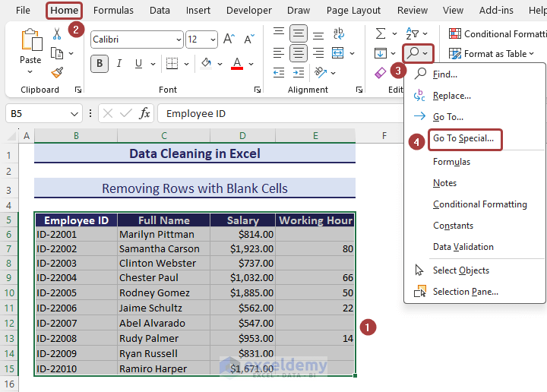This screenshot has height=392, width=547.
Task: Click the Sort & Filter icon
Action: point(413,33)
